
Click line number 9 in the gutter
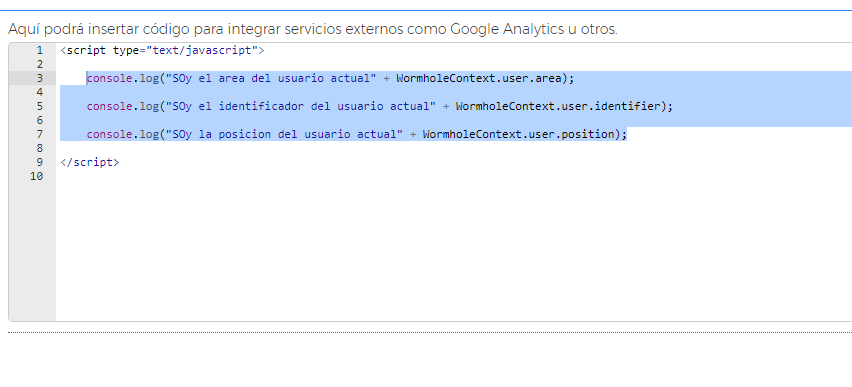39,162
